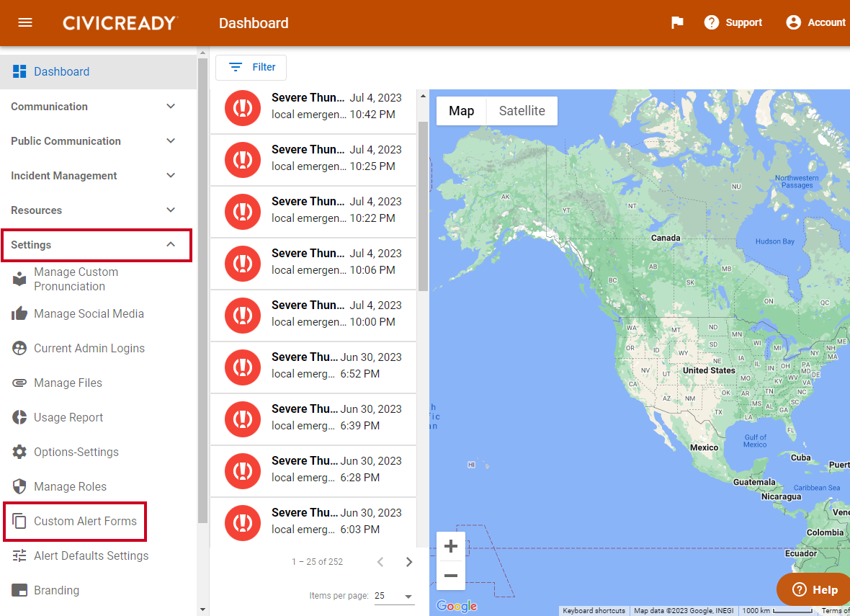This screenshot has height=616, width=850.
Task: Click the Custom Alert Forms copy icon
Action: coord(19,521)
